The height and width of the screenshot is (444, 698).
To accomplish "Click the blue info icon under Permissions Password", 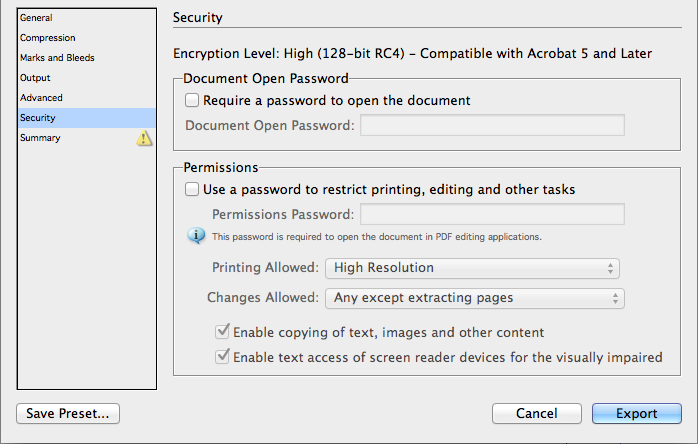I will coord(197,236).
